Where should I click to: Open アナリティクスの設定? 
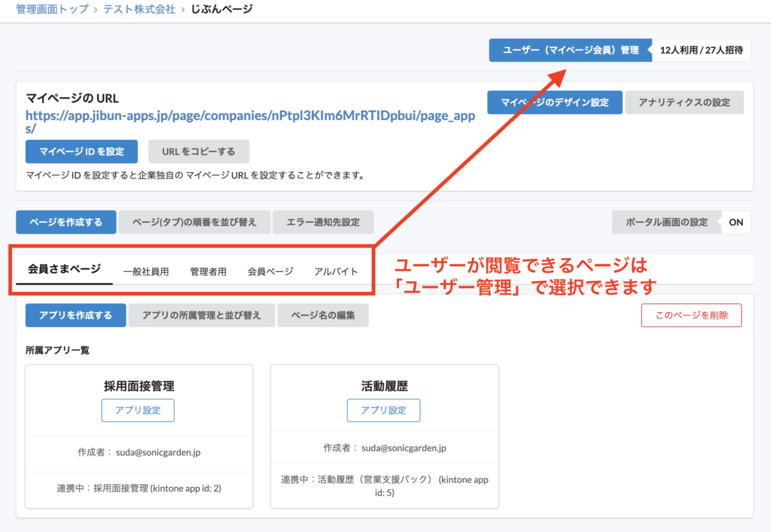pos(684,102)
